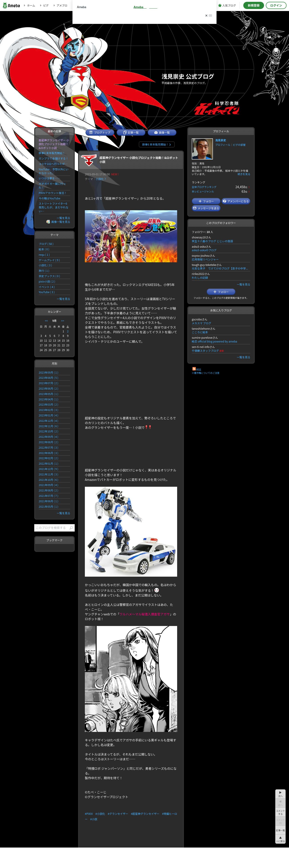Go to next month in calendar
289x868 pixels.
63,321
